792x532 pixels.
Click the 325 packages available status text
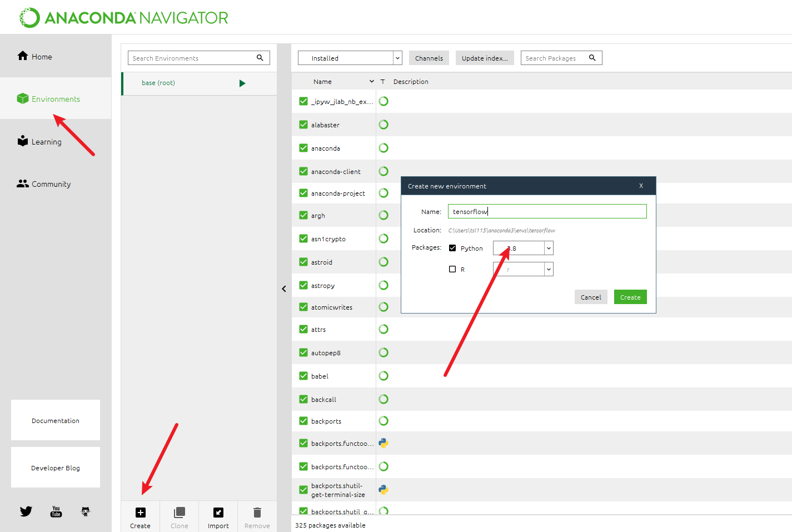click(330, 525)
